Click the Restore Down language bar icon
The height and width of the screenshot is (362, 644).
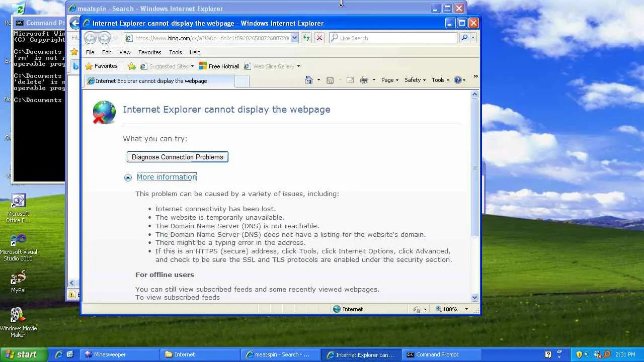(x=559, y=352)
